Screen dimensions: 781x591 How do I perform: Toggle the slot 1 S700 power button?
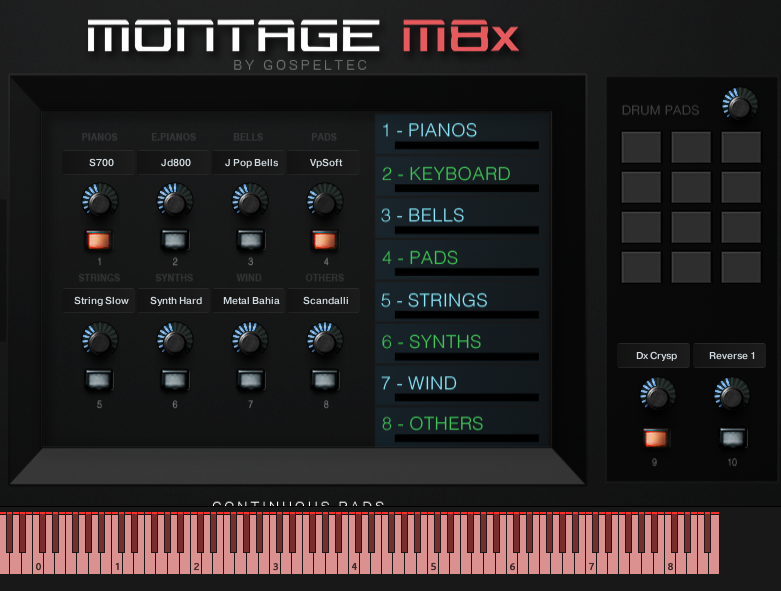tap(99, 240)
